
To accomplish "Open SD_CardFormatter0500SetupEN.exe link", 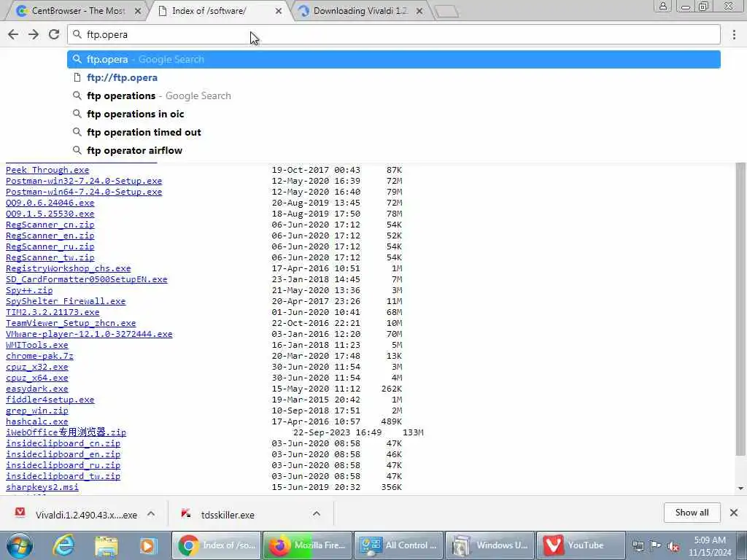I will [87, 279].
